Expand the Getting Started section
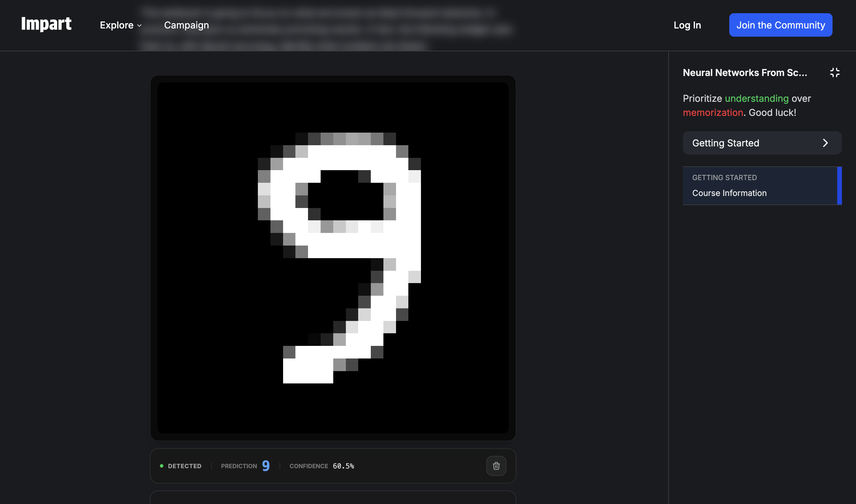This screenshot has height=504, width=856. coord(726,143)
